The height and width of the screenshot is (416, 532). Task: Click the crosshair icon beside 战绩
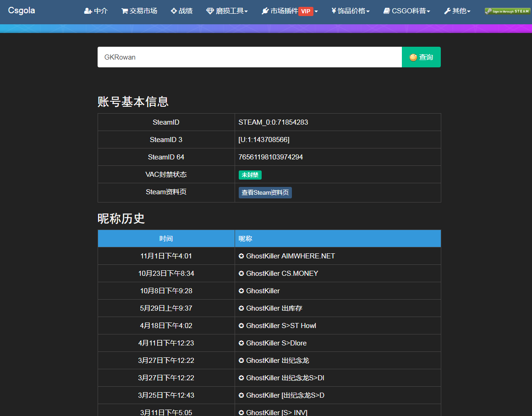click(174, 11)
